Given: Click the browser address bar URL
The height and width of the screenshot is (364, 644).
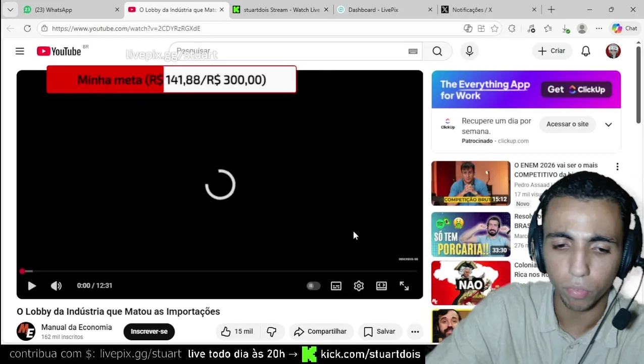Looking at the screenshot, I should pos(126,28).
